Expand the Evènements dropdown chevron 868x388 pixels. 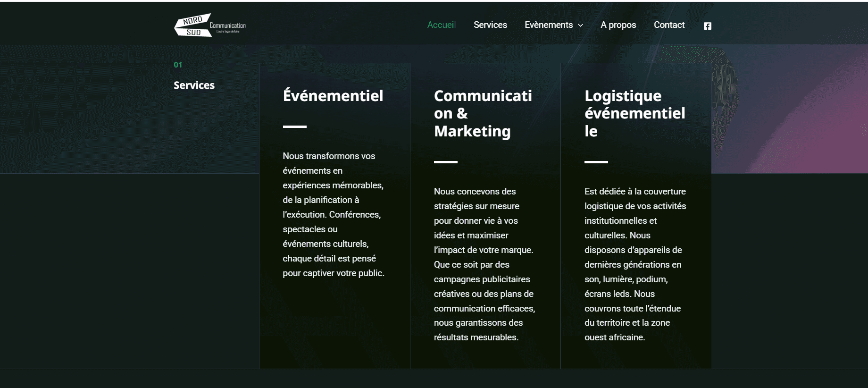(x=581, y=25)
